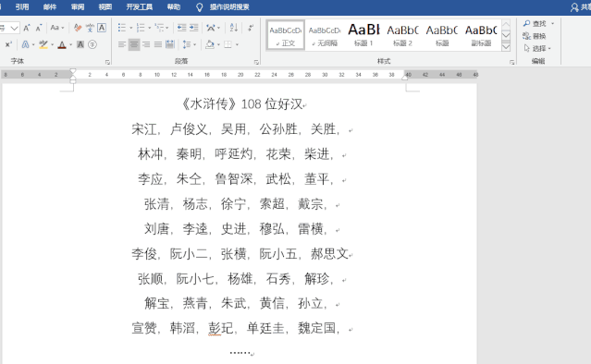Toggle show/hide paragraph marks
Image resolution: width=591 pixels, height=364 pixels.
coord(251,28)
